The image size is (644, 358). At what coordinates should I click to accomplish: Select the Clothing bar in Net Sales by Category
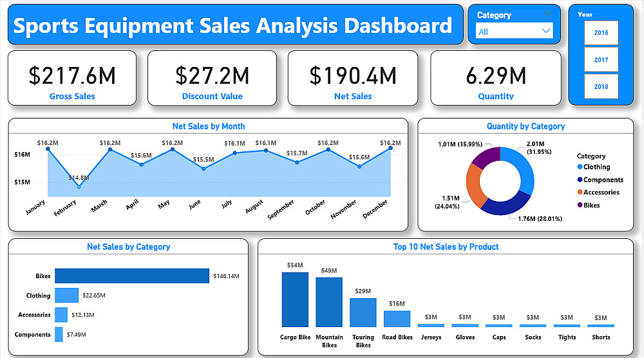tap(66, 295)
